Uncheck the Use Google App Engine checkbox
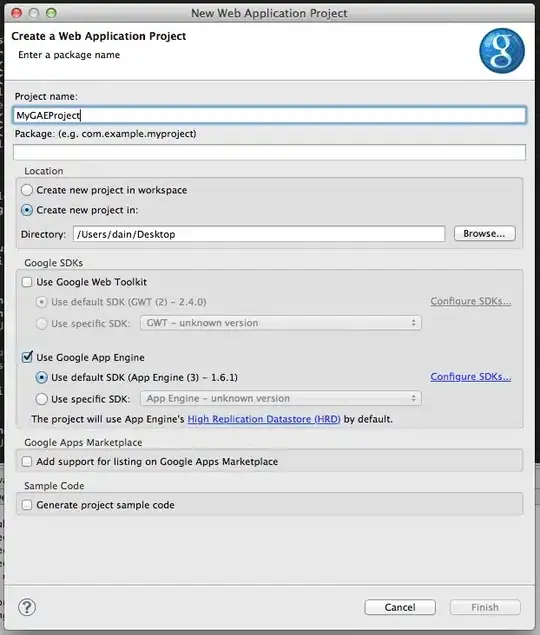 pos(27,357)
